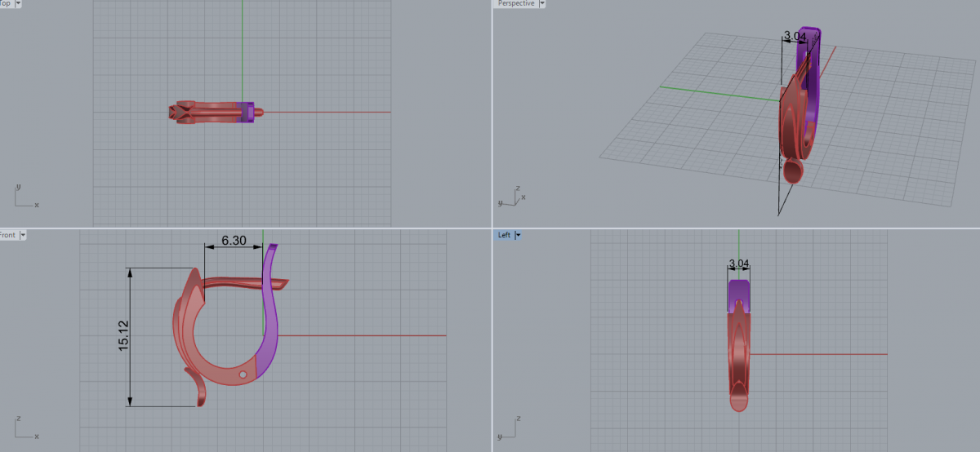Select the Left viewport title label
This screenshot has width=980, height=452.
504,235
